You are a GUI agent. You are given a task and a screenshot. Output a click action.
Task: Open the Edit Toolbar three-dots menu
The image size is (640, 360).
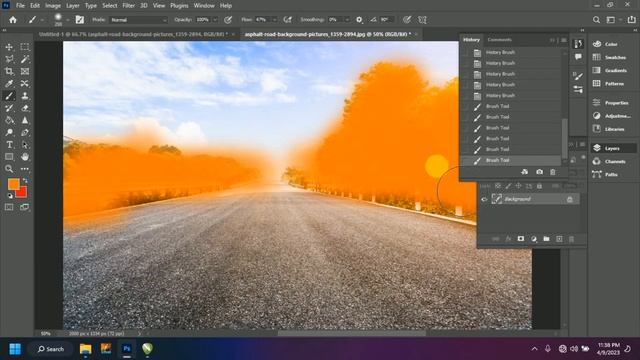point(25,169)
